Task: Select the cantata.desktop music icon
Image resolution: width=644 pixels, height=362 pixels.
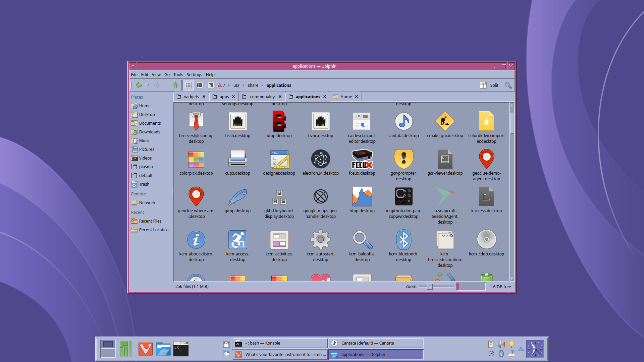Action: (404, 121)
